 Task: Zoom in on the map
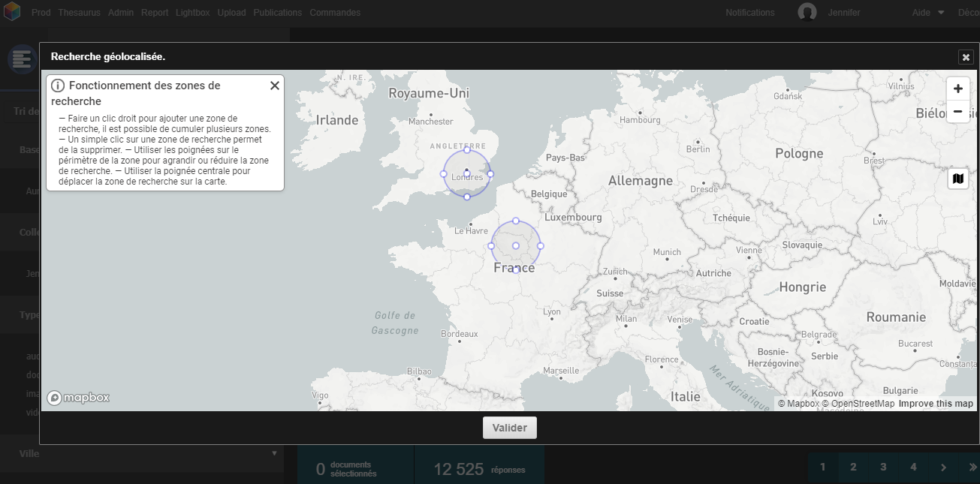coord(957,89)
